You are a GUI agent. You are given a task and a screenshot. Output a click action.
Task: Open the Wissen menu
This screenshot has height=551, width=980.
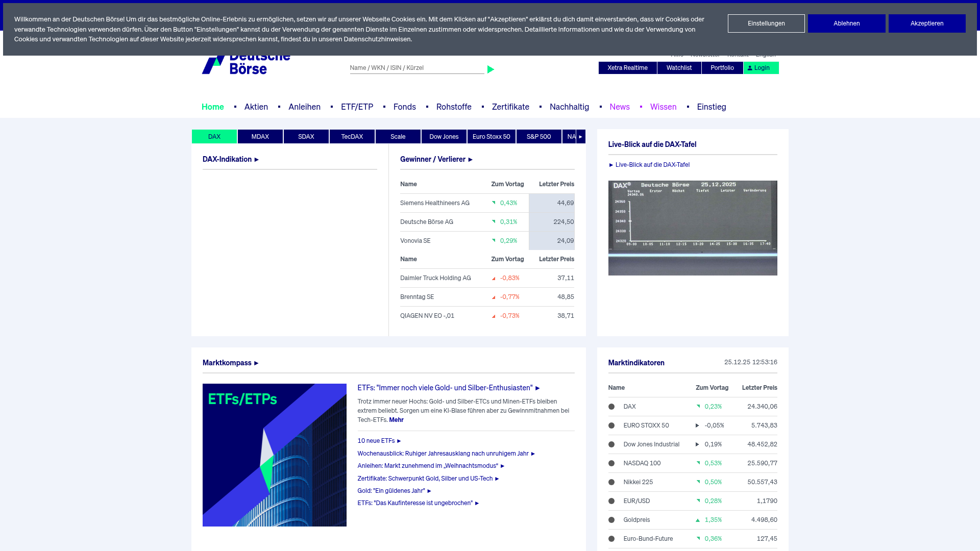[664, 107]
